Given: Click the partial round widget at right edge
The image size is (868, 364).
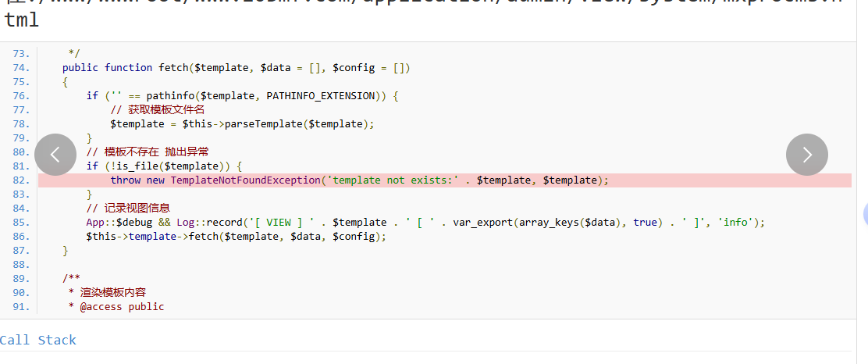Looking at the screenshot, I should (x=865, y=212).
